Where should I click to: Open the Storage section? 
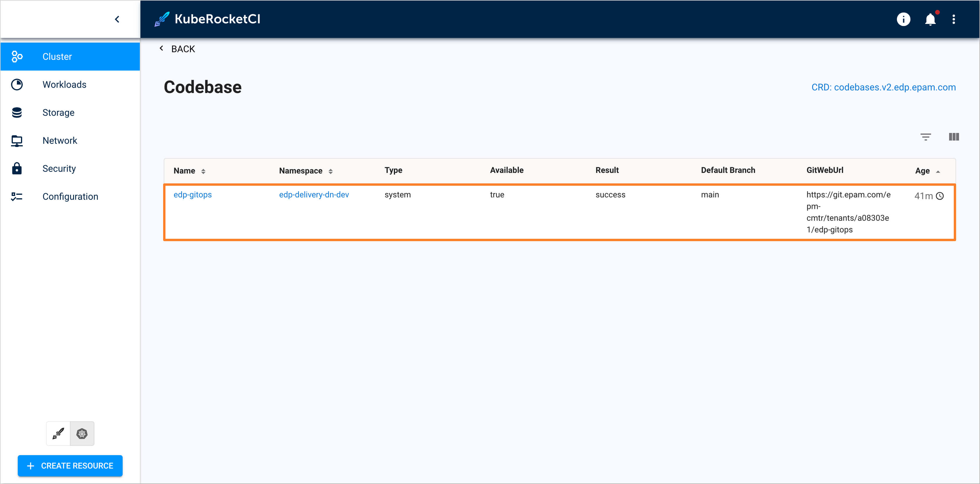coord(58,112)
